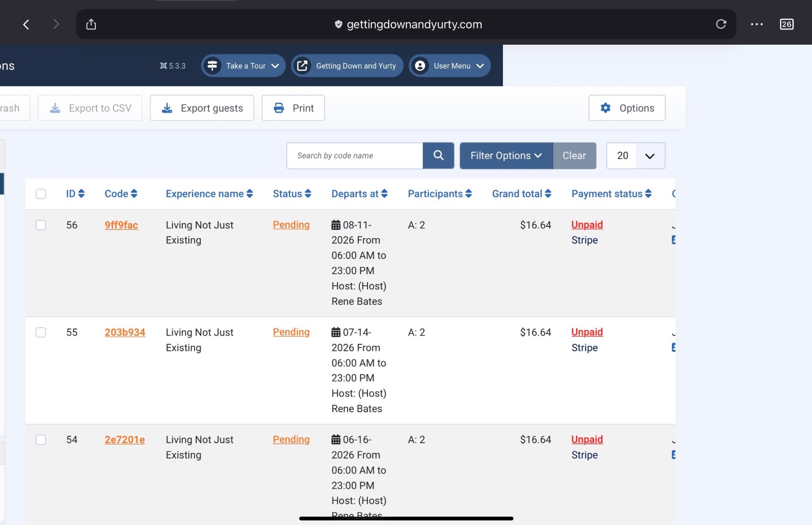812x525 pixels.
Task: Click the browser back arrow
Action: (26, 24)
